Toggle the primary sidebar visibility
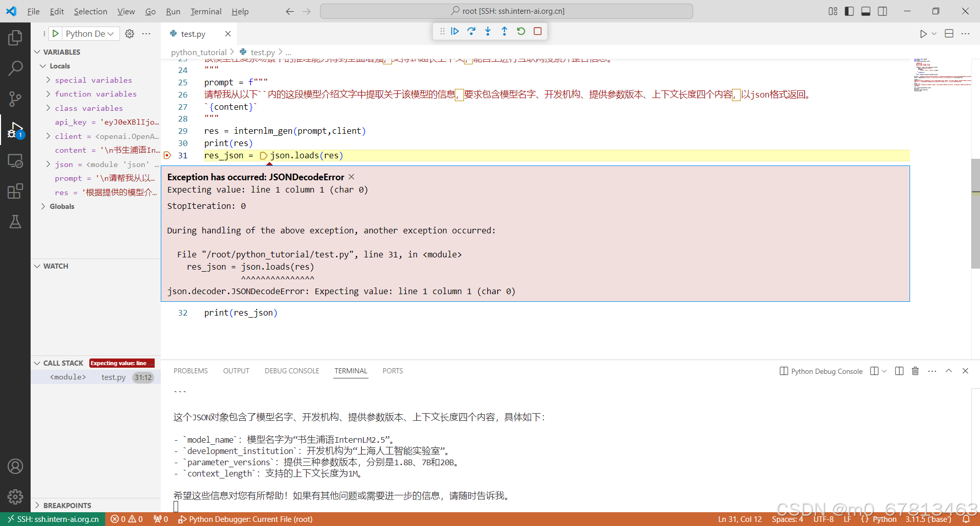This screenshot has height=526, width=980. 849,11
